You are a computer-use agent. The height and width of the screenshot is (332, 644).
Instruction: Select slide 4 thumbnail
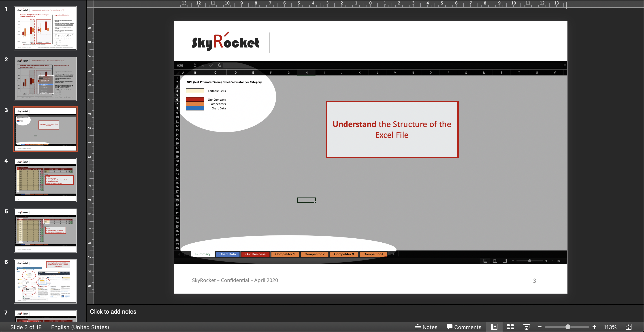pyautogui.click(x=45, y=180)
